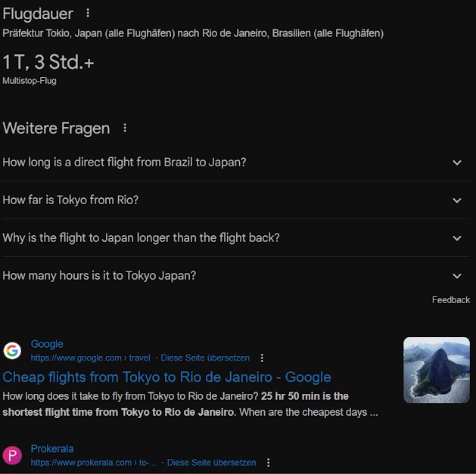
Task: Open three-dot menu beside Weitere Fragen
Action: tap(125, 128)
